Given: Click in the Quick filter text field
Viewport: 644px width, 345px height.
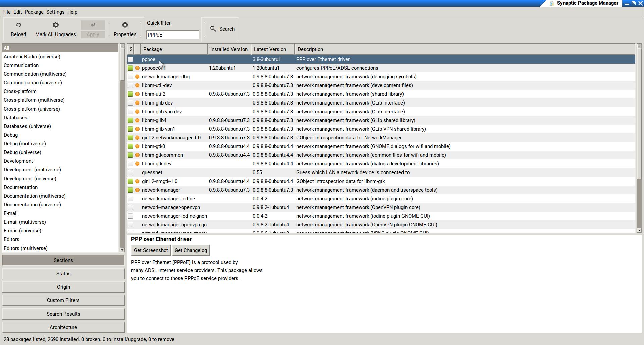Looking at the screenshot, I should (x=172, y=35).
